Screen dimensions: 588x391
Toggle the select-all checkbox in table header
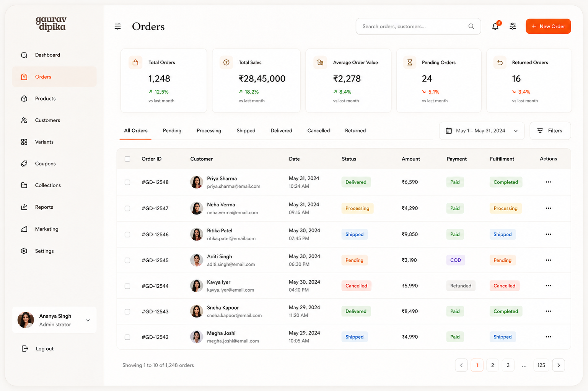point(127,159)
